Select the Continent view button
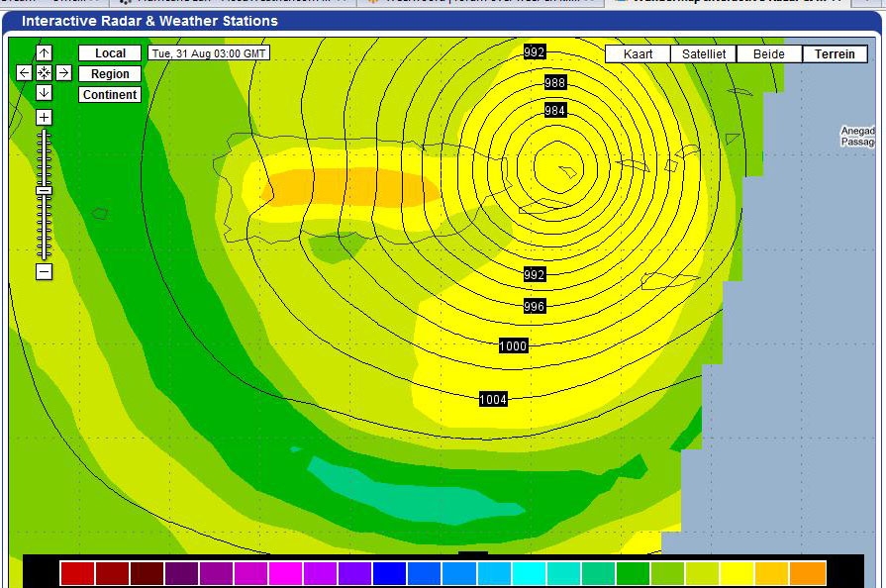886x588 pixels. (x=110, y=95)
